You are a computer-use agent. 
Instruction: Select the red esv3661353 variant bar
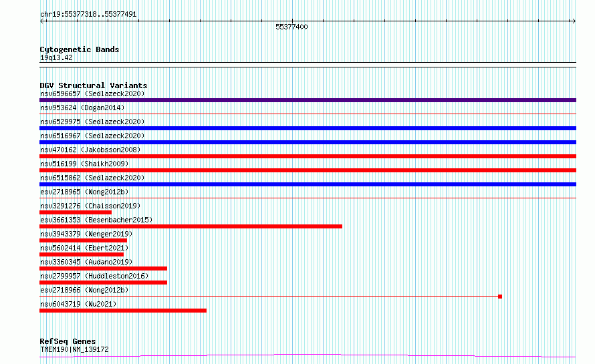[x=191, y=226]
